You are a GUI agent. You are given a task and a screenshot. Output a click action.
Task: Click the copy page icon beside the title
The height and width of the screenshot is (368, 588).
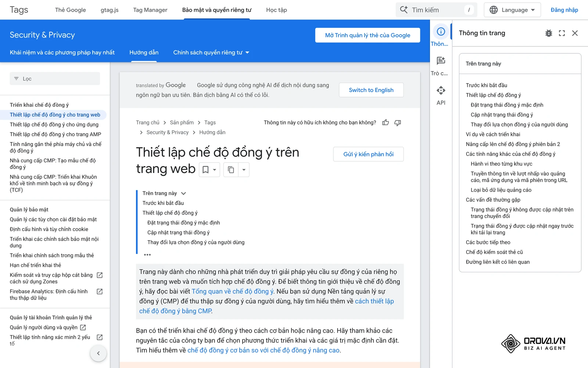(231, 170)
